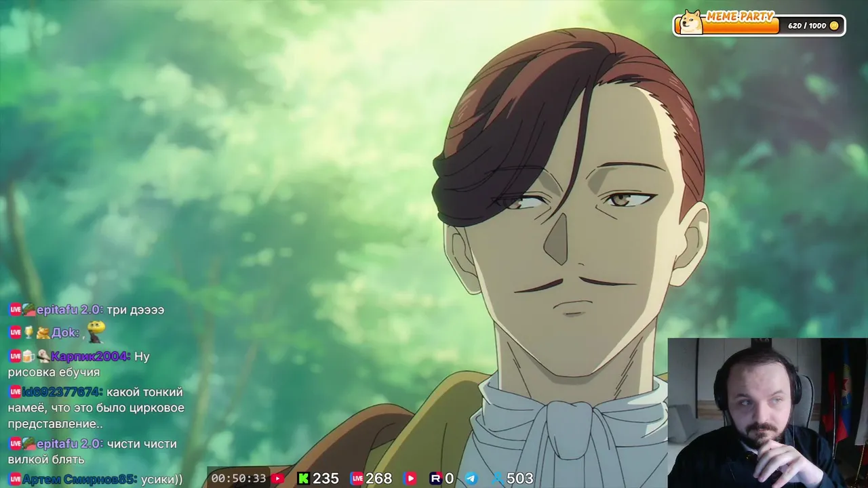Click the avatar icon next to Док
Image resolution: width=868 pixels, height=488 pixels.
(43, 333)
